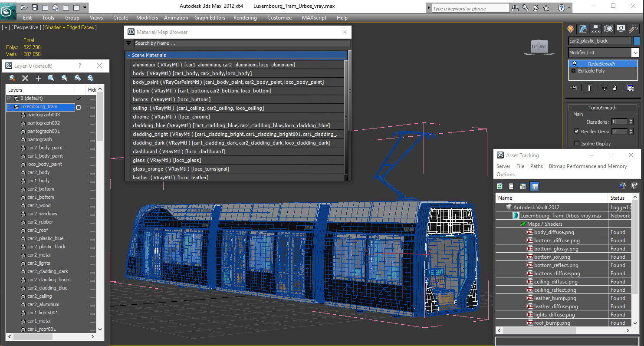
Task: Open the Create command panel tab
Action: pos(570,29)
